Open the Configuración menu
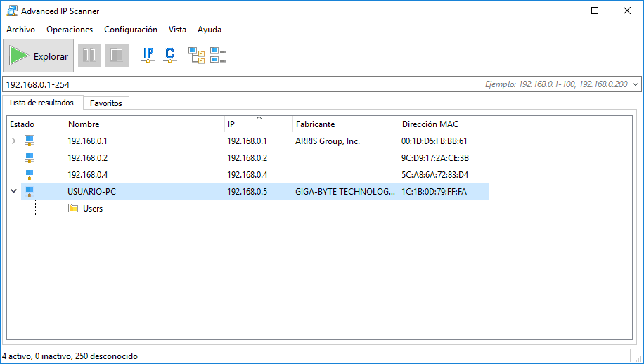The height and width of the screenshot is (364, 644). pos(131,30)
